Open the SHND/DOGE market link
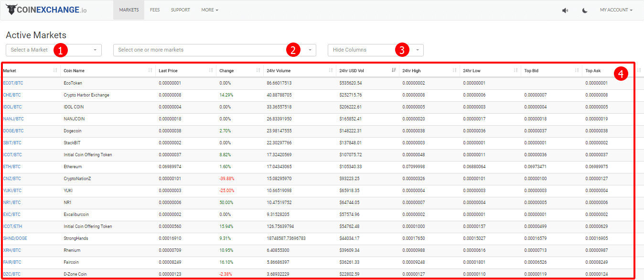Image resolution: width=644 pixels, height=280 pixels. pos(15,238)
